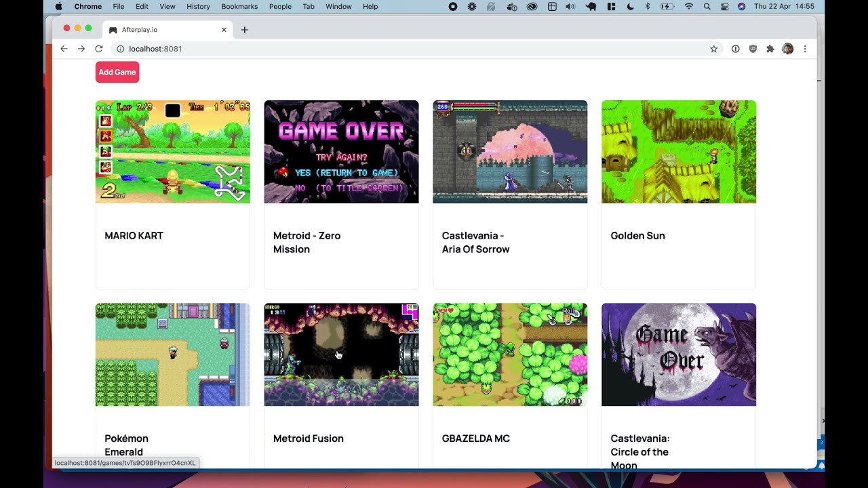
Task: Open the Chrome application menu
Action: [87, 6]
